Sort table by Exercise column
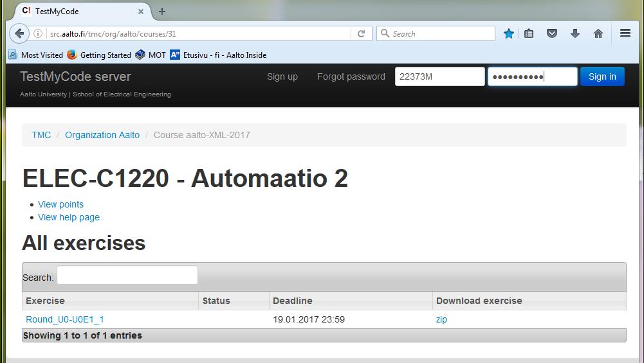Screen dimensions: 644x363 click(110, 301)
